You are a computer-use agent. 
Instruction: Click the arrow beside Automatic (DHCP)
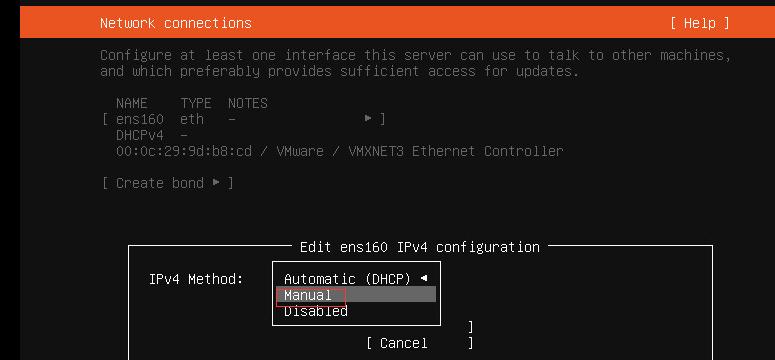click(x=424, y=278)
